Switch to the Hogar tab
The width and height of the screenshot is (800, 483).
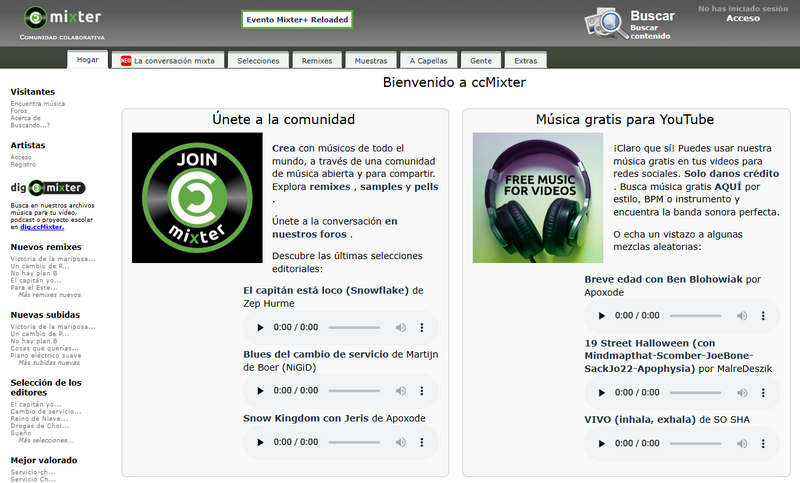tap(88, 60)
